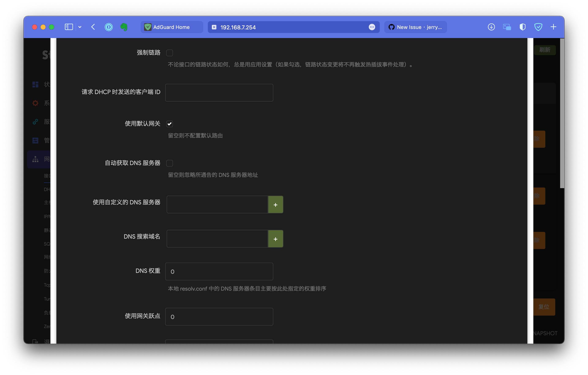The image size is (588, 375).
Task: Enable the 自动获取 DNS 服务器 checkbox
Action: (x=169, y=163)
